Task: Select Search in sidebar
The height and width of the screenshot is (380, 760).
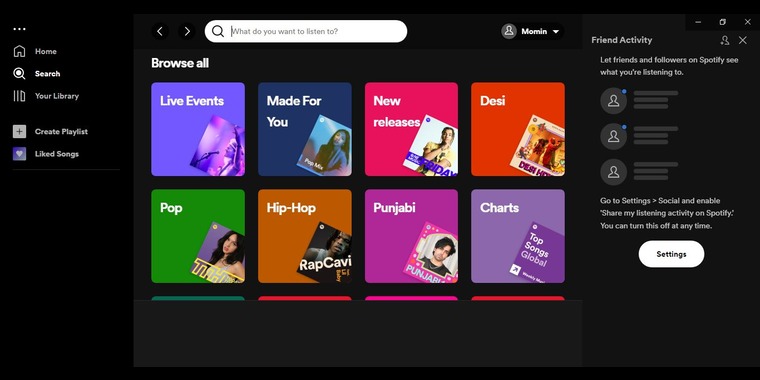Action: (x=48, y=74)
